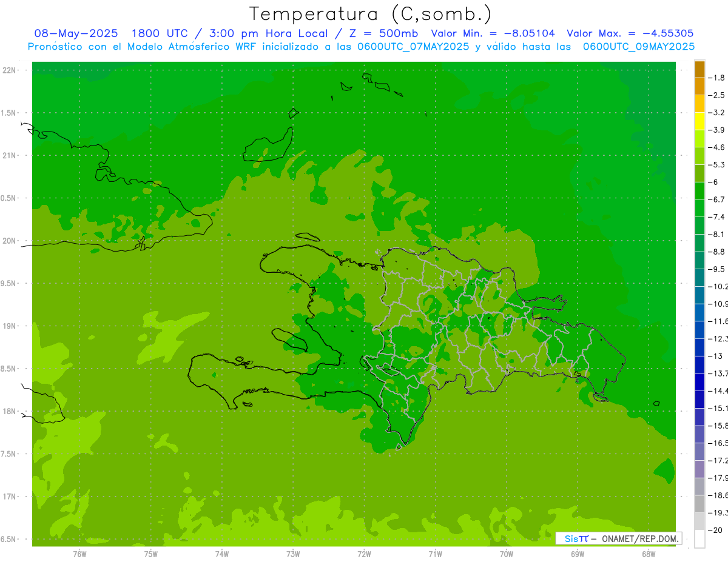Click the '-7.4' color scale label
This screenshot has width=728, height=562.
(x=716, y=216)
